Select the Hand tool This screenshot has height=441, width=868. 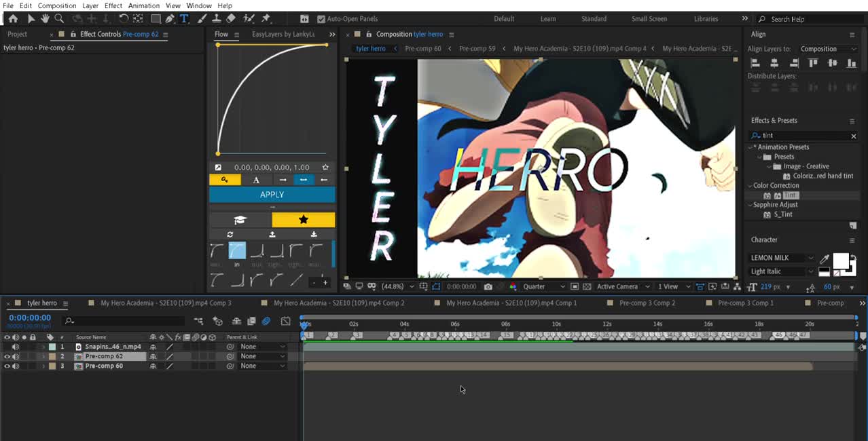(45, 19)
